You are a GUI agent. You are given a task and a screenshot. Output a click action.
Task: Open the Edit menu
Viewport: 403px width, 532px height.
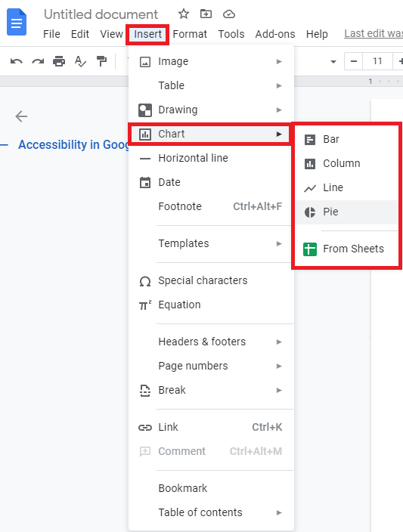click(80, 34)
